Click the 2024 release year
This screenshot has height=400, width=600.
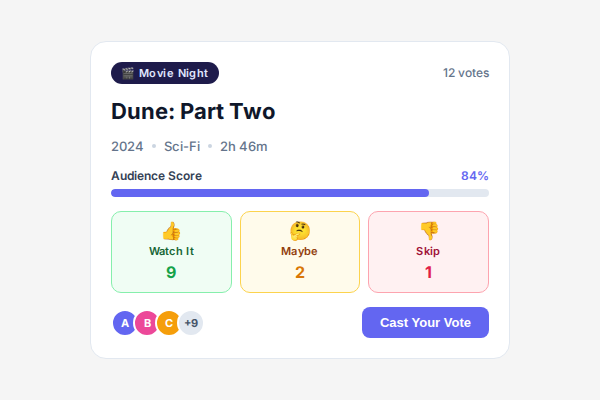(x=127, y=146)
